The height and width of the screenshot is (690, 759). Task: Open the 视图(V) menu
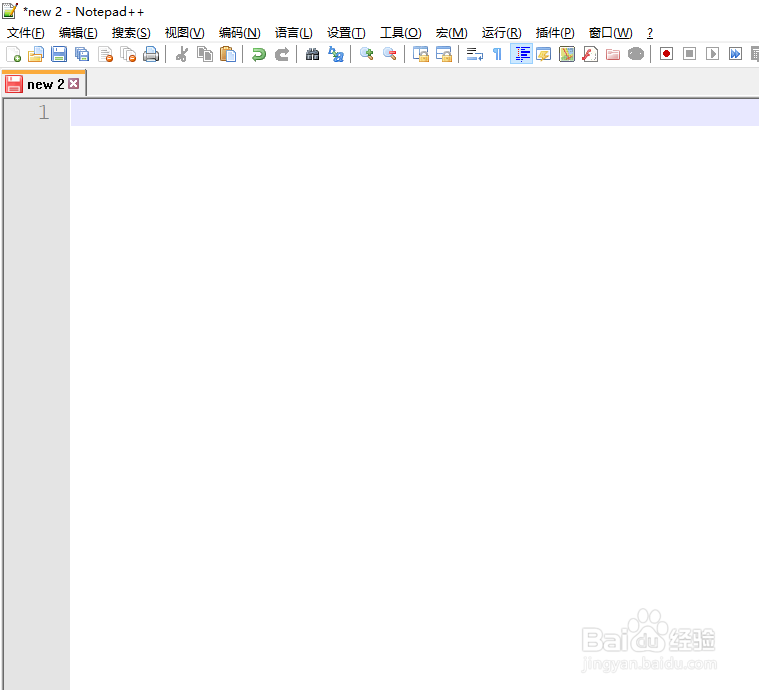point(184,32)
